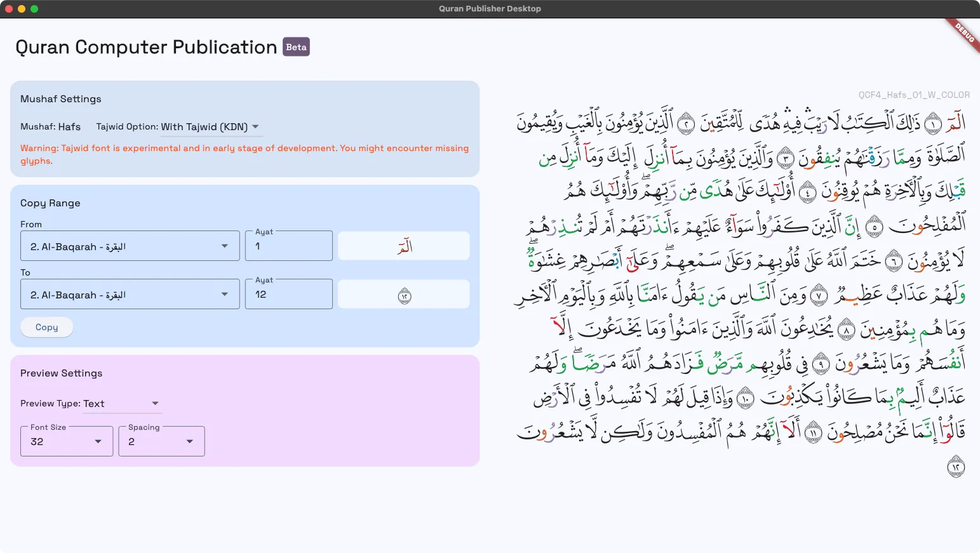Click the Preview Settings section title
Image resolution: width=980 pixels, height=553 pixels.
[x=61, y=373]
